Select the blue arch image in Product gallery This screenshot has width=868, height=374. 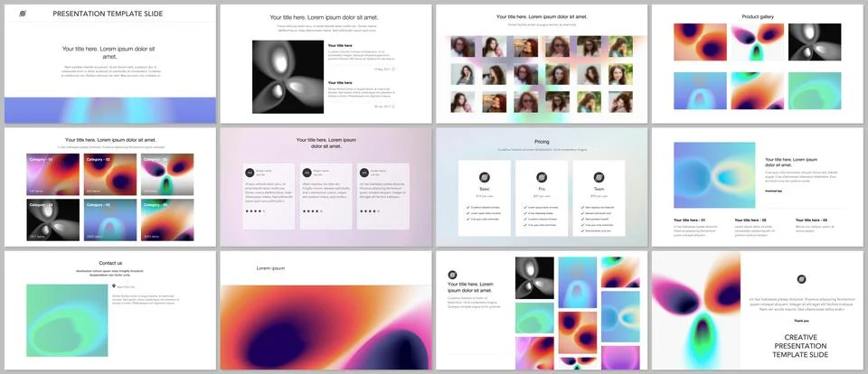tap(700, 90)
